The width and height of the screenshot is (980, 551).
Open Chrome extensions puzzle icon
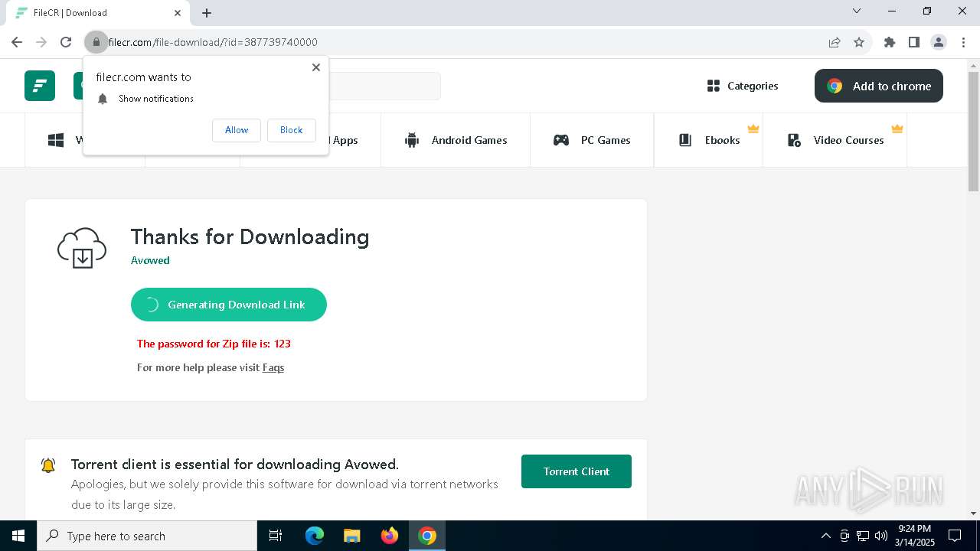[890, 42]
